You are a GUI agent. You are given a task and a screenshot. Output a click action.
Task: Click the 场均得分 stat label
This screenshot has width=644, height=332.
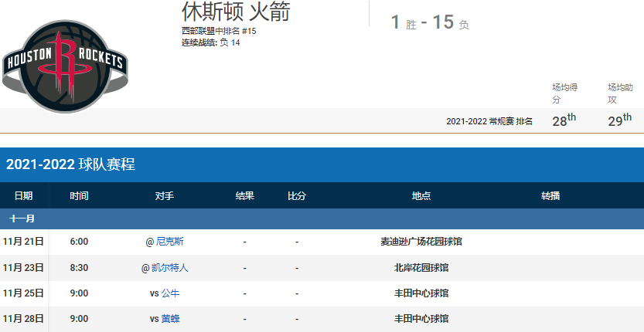pos(564,93)
